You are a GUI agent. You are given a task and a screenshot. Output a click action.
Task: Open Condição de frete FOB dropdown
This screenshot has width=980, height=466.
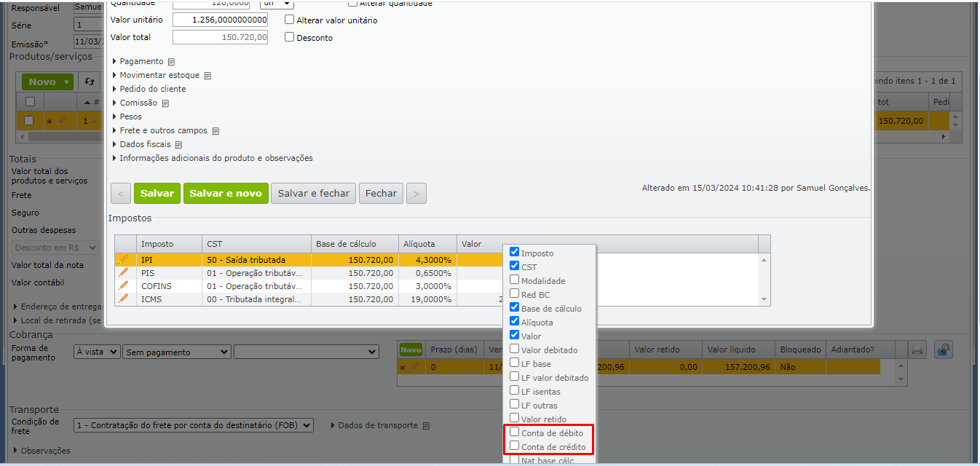pos(194,425)
